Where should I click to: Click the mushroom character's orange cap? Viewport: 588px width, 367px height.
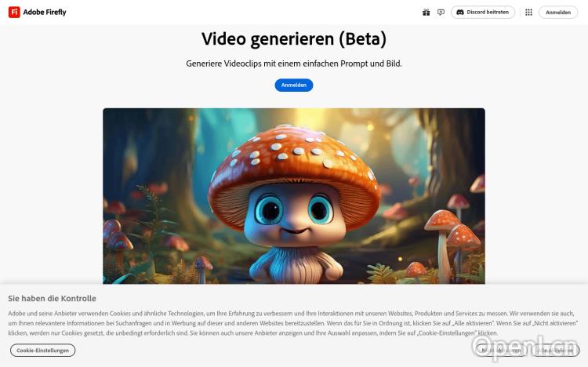point(294,165)
